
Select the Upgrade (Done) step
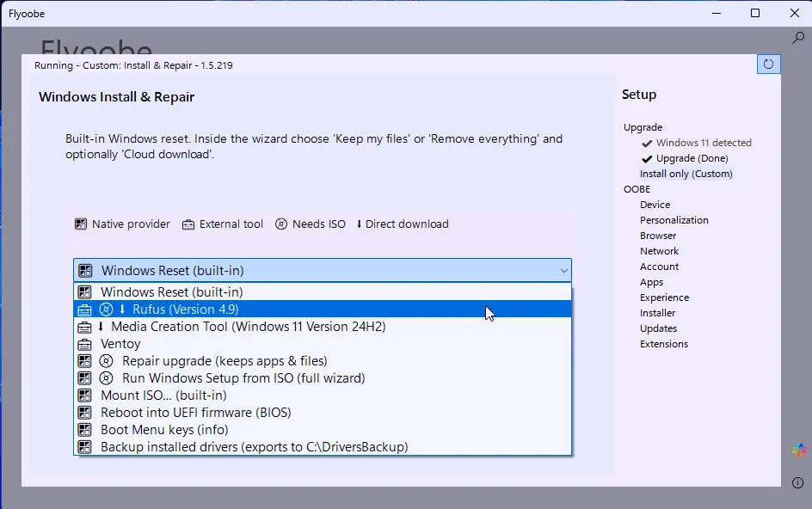[x=692, y=158]
